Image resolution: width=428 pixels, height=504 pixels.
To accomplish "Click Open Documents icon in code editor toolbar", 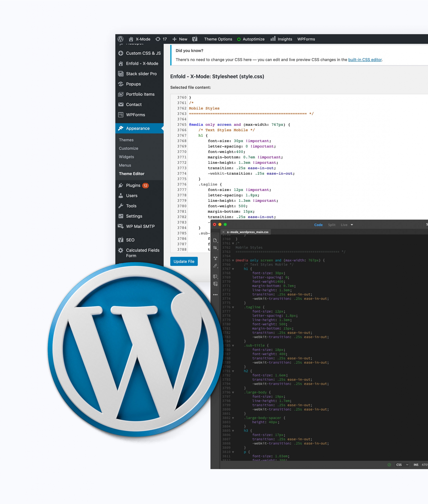I will click(x=215, y=240).
